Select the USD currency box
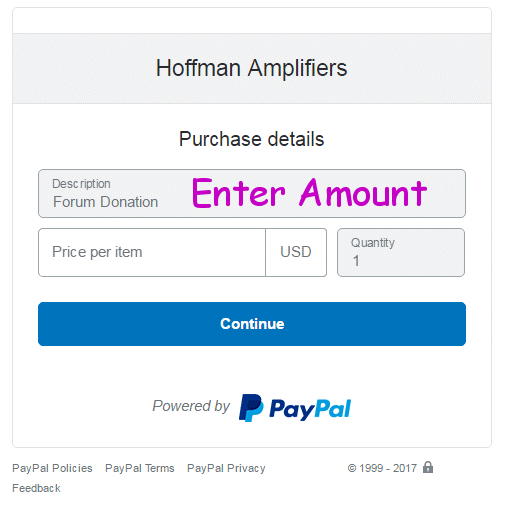The width and height of the screenshot is (509, 508). (296, 252)
